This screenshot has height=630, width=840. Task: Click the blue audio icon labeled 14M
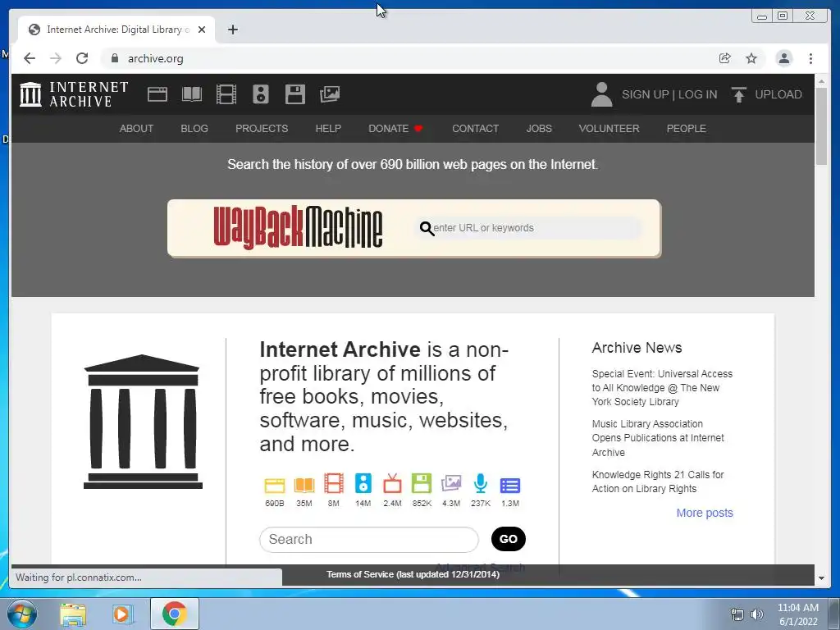[x=363, y=484]
